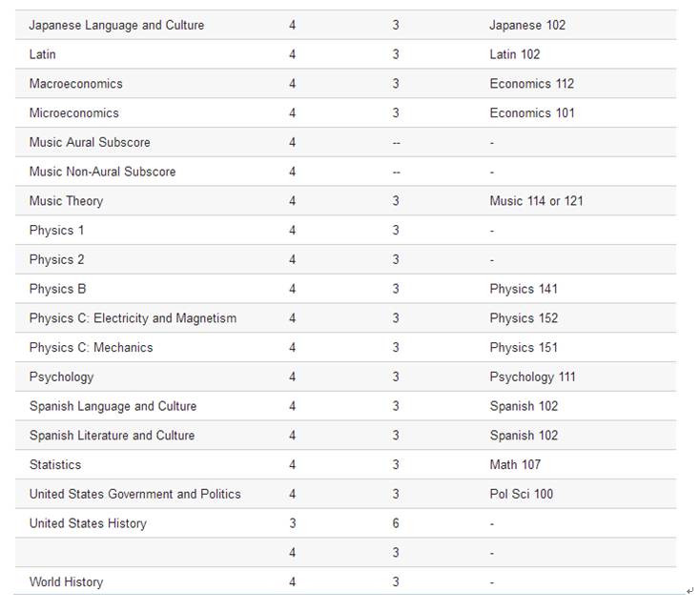Select the Math 107 course equivalent
The image size is (700, 611).
coord(516,465)
